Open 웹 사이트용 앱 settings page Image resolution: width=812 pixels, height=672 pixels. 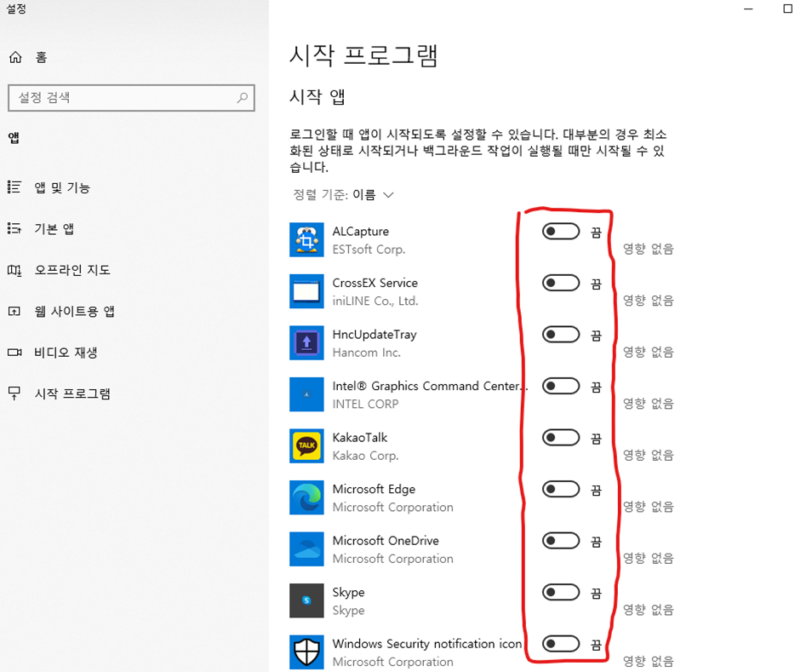74,311
